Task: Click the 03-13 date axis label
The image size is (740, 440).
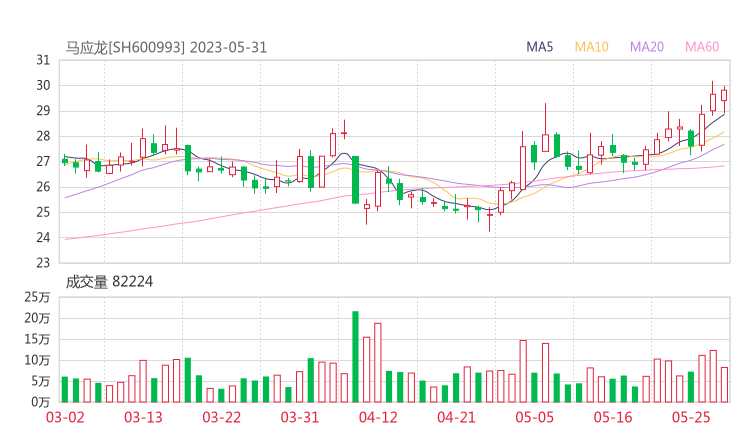Action: pos(143,417)
